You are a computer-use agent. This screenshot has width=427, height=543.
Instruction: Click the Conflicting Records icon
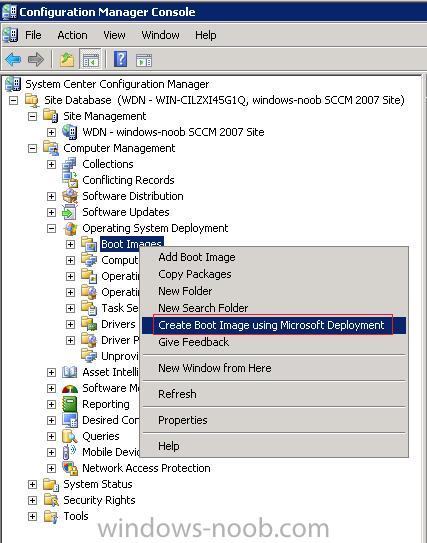pyautogui.click(x=70, y=180)
